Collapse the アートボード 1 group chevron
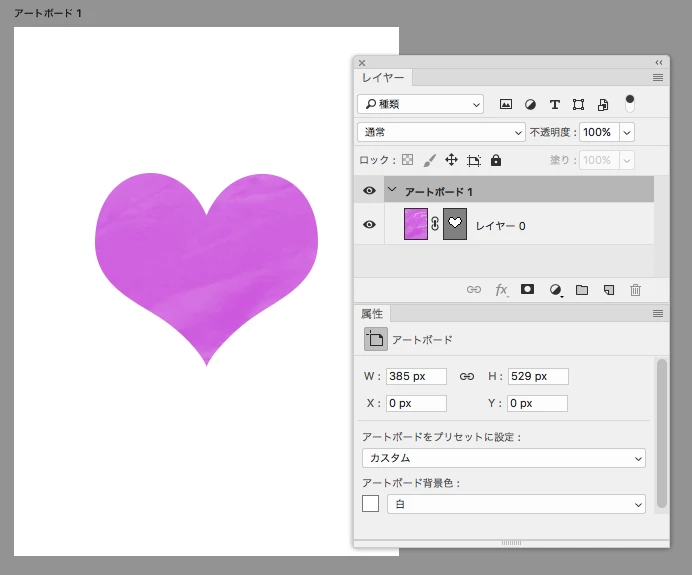 point(392,190)
